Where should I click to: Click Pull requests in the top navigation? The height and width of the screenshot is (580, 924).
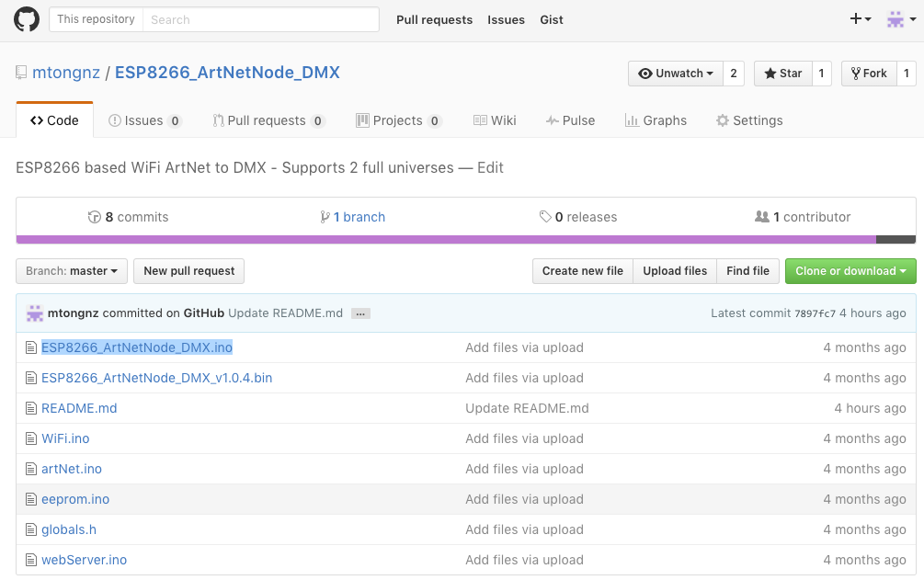coord(434,19)
